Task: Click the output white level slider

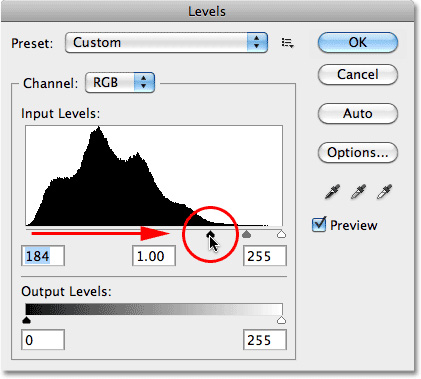Action: point(281,320)
